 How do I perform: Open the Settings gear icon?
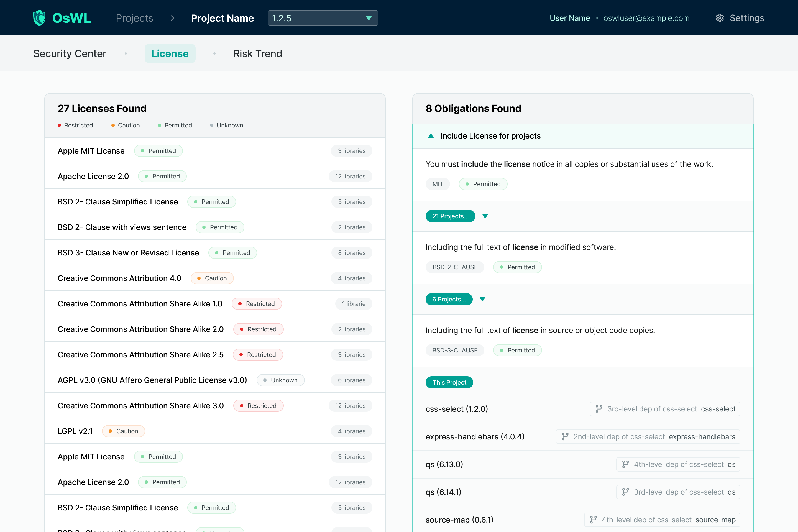(720, 18)
